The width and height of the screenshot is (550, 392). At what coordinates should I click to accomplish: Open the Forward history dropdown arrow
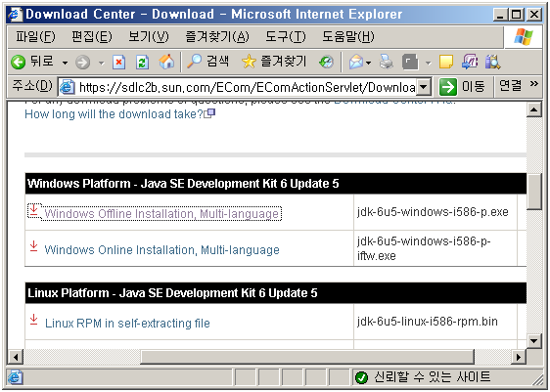click(x=102, y=64)
